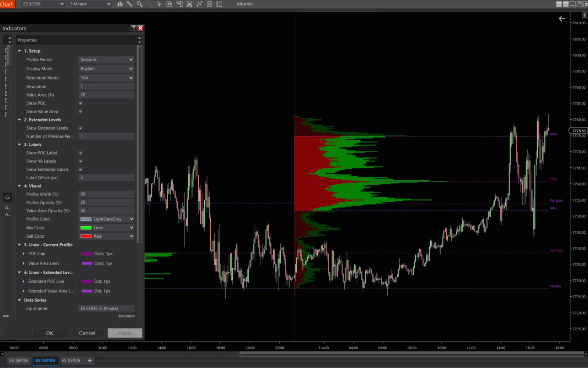The height and width of the screenshot is (368, 588).
Task: Open the instrument selector ES SEP26 dropdown
Action: (x=43, y=4)
